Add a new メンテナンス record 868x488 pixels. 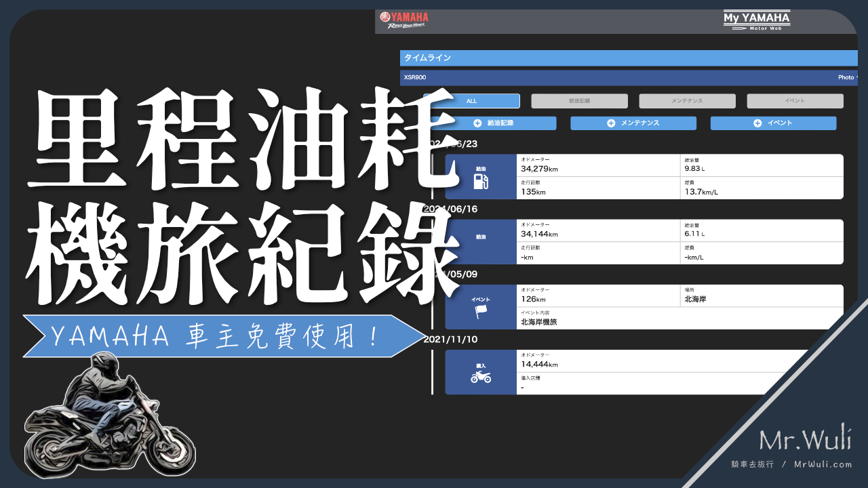pos(633,123)
